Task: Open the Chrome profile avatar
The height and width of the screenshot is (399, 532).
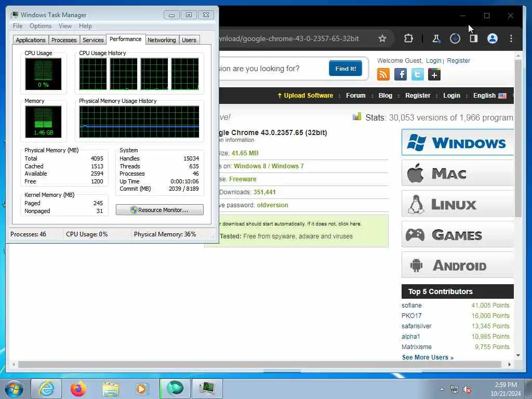Action: coord(493,38)
